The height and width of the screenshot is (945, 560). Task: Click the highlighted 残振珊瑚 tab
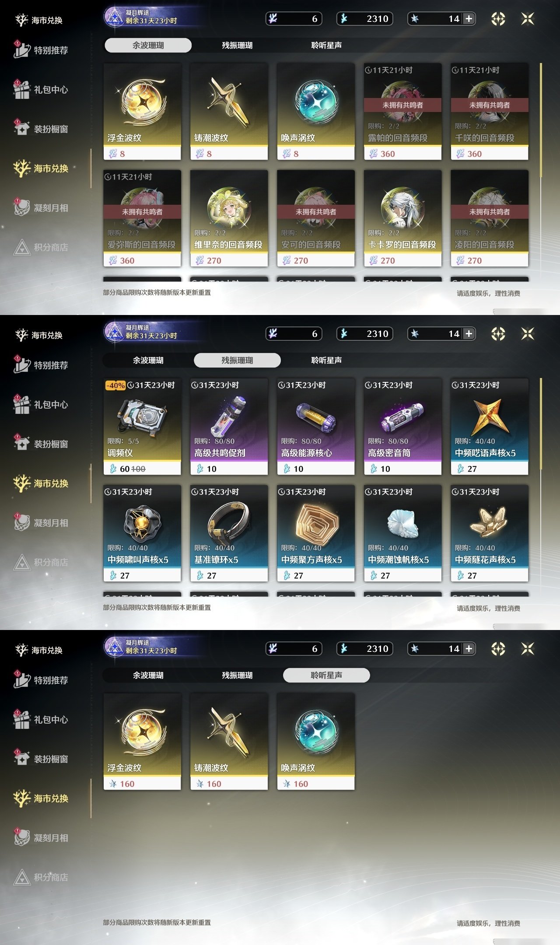point(237,360)
